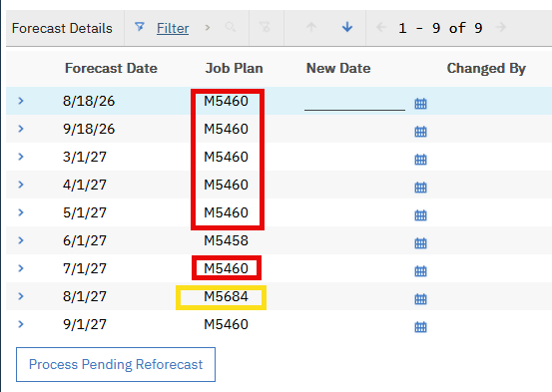
Task: Expand the filter options chevron
Action: (208, 28)
